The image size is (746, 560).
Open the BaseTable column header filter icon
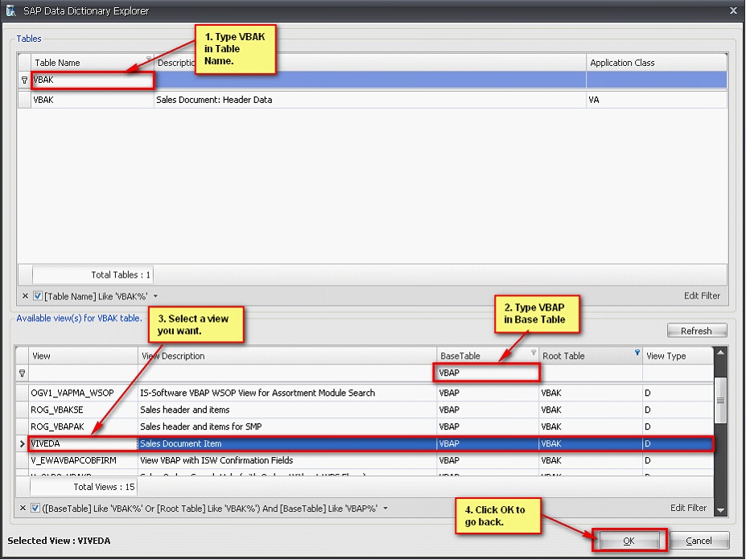(x=534, y=352)
